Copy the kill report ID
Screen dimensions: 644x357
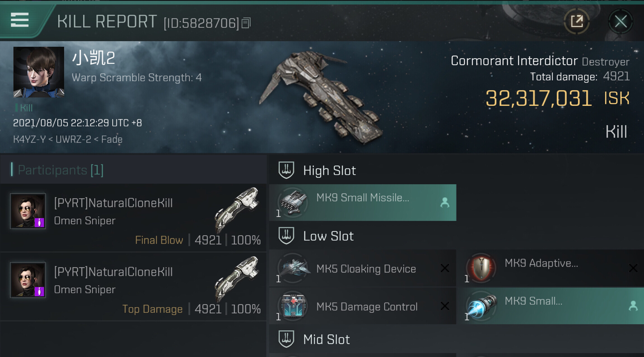[246, 23]
